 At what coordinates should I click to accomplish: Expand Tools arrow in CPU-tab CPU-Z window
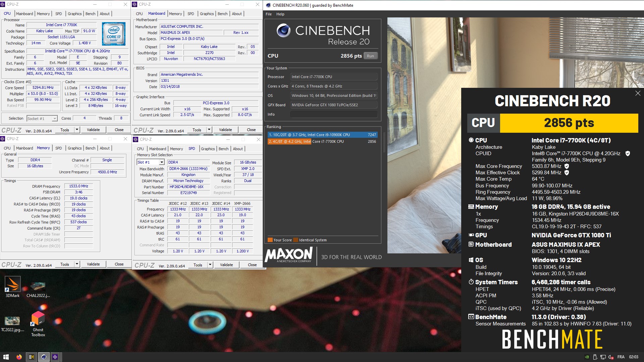click(x=77, y=130)
